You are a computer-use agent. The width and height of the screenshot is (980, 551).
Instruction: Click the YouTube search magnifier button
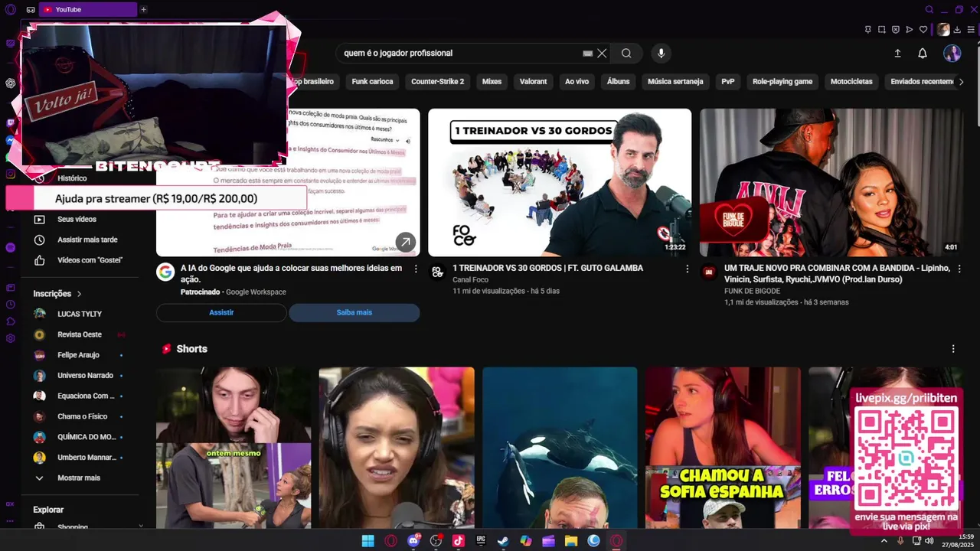coord(626,53)
